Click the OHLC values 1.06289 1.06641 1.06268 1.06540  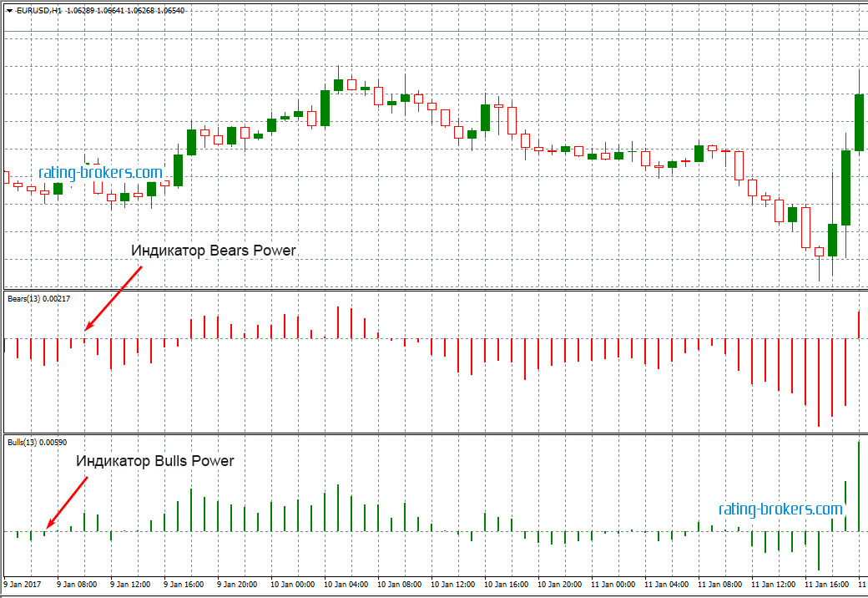click(x=126, y=11)
